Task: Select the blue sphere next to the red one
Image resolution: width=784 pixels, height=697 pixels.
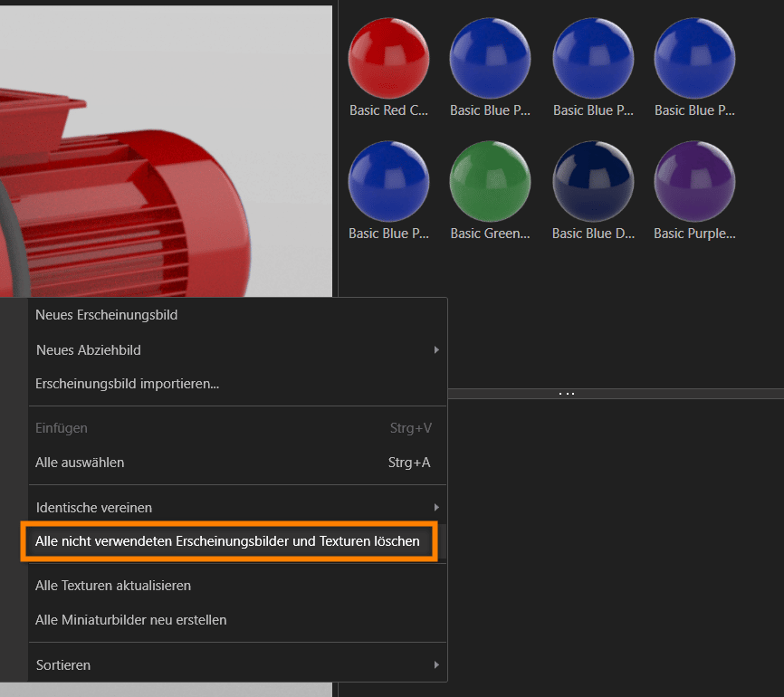Action: click(490, 58)
